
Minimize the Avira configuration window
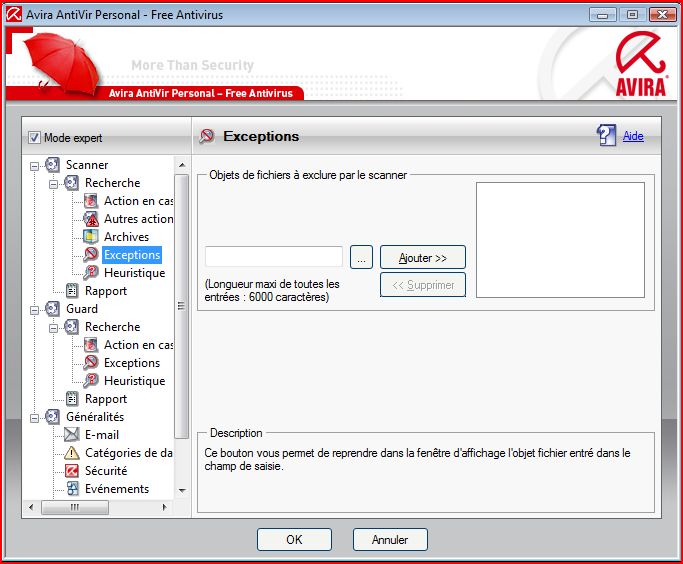603,15
